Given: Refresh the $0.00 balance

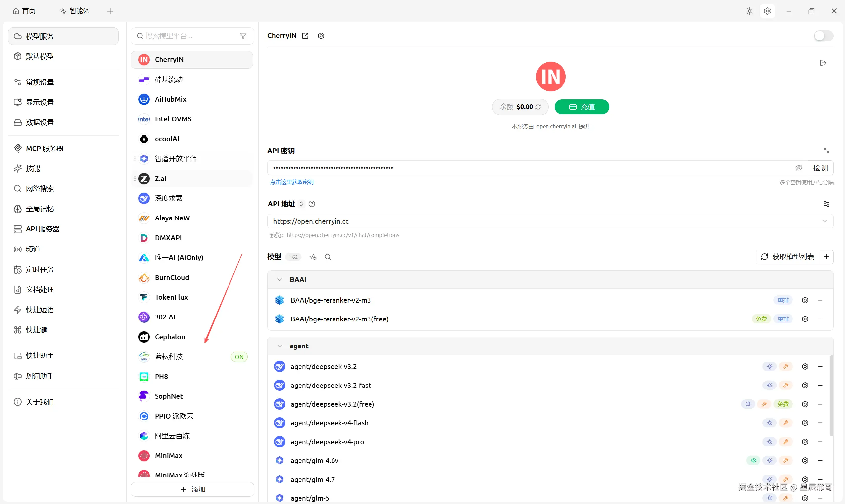Looking at the screenshot, I should pyautogui.click(x=538, y=107).
